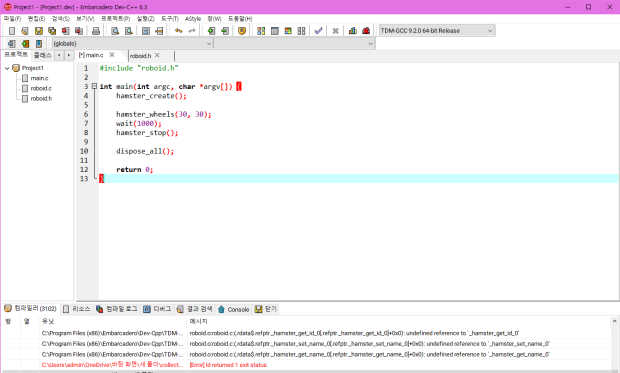Click the Replace (magnifier with pencil) icon
Screen dimensions: 620x373
(x=129, y=30)
